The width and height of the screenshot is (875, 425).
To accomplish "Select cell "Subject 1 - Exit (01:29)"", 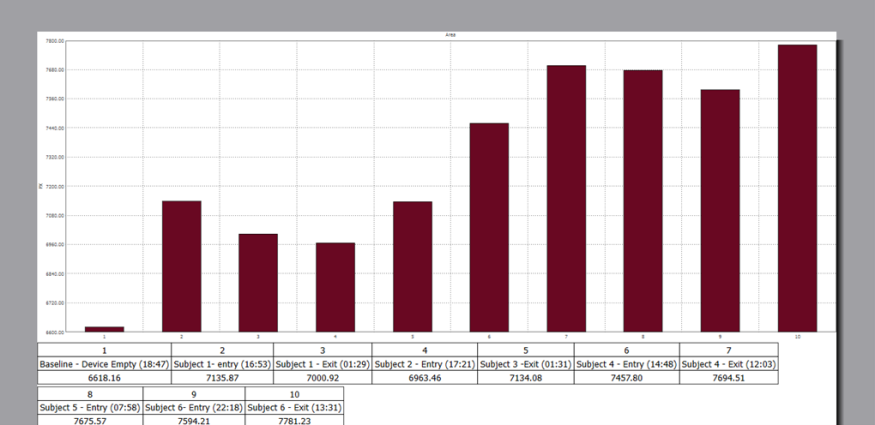I will (323, 364).
